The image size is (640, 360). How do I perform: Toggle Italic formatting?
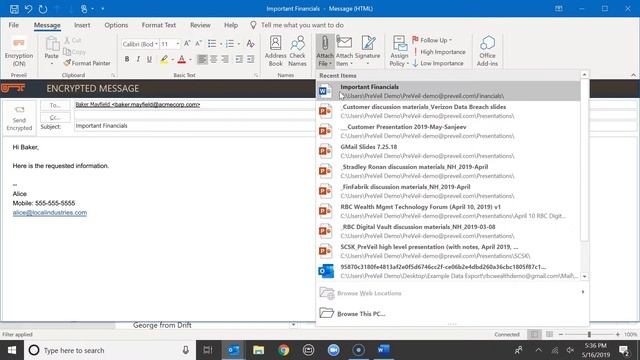(x=138, y=60)
